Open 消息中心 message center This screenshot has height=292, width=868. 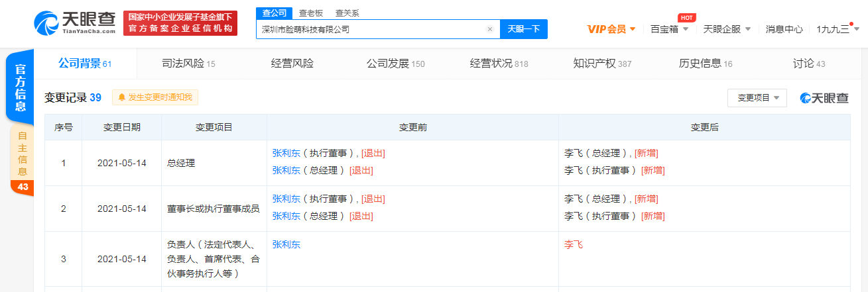784,29
